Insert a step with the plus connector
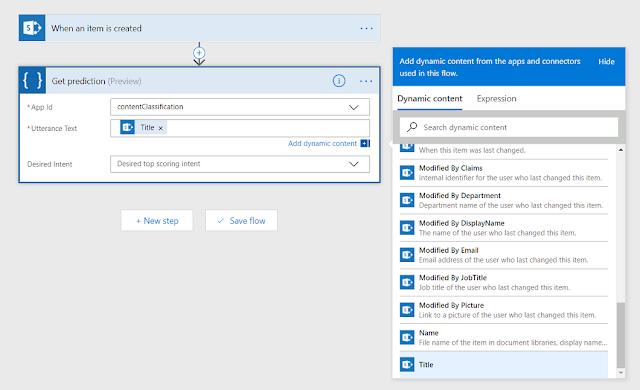Image resolution: width=640 pixels, height=390 pixels. coord(199,53)
